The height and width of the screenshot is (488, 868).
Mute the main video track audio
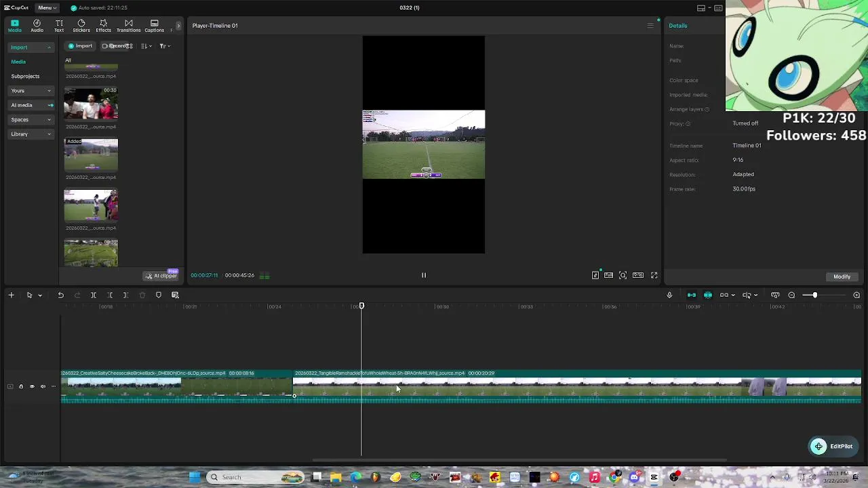pos(43,386)
